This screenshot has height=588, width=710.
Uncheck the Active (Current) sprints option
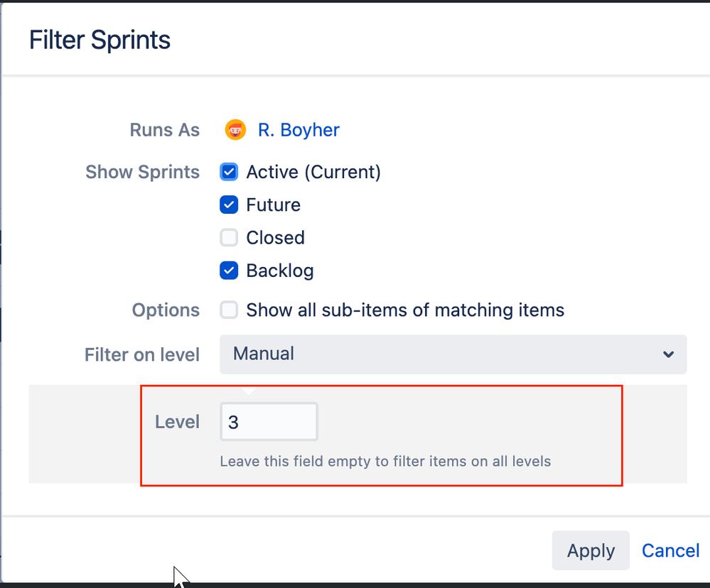coord(229,172)
